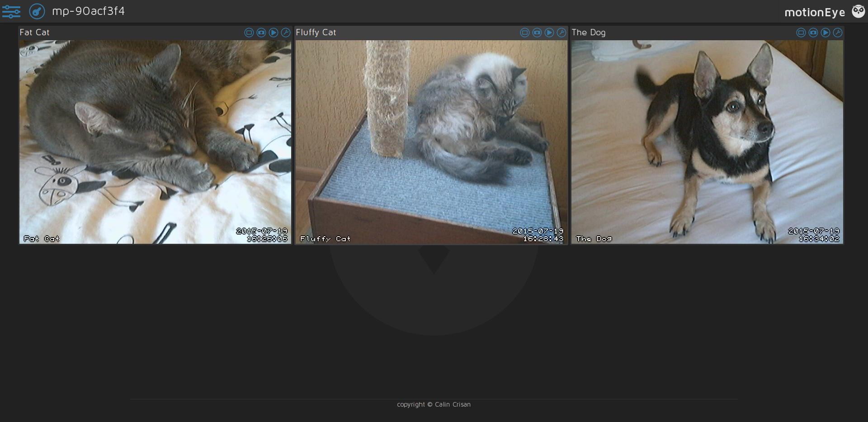Open movie files for Fluffy Cat camera

pos(549,32)
